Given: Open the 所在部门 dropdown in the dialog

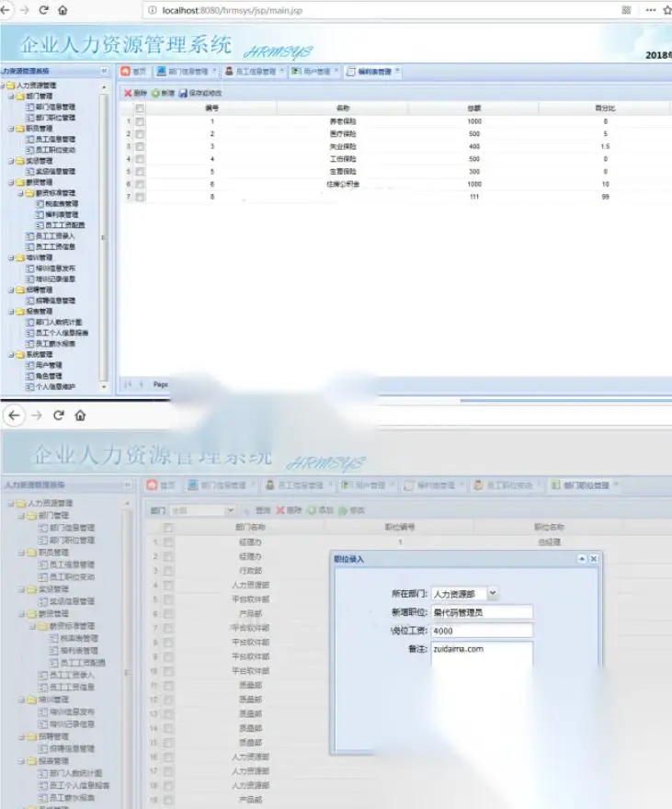Looking at the screenshot, I should point(493,593).
